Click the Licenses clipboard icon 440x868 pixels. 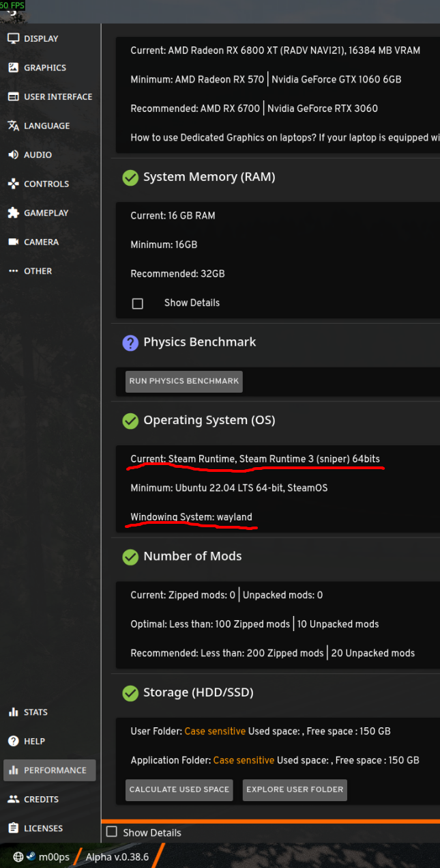pyautogui.click(x=13, y=828)
